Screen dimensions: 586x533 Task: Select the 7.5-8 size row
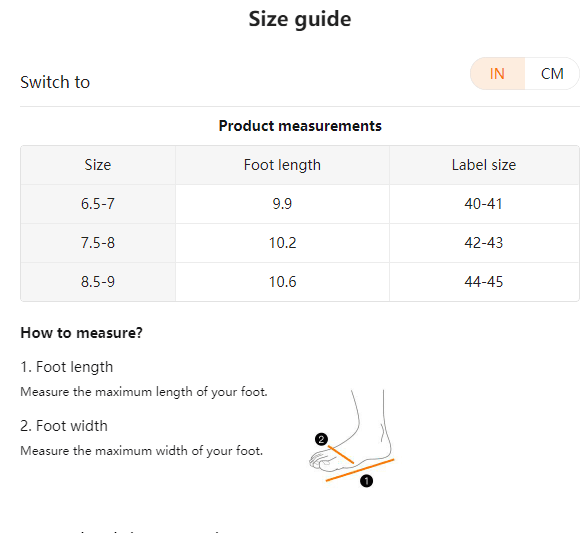point(300,243)
